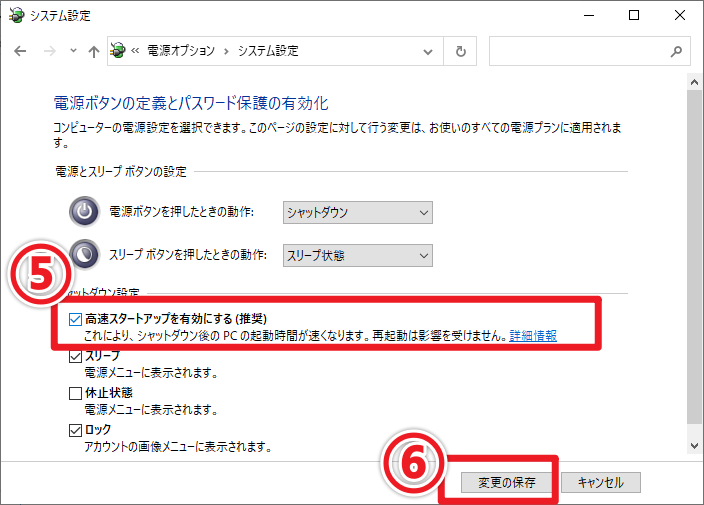
Task: Click 変更の保存 button
Action: coord(506,482)
